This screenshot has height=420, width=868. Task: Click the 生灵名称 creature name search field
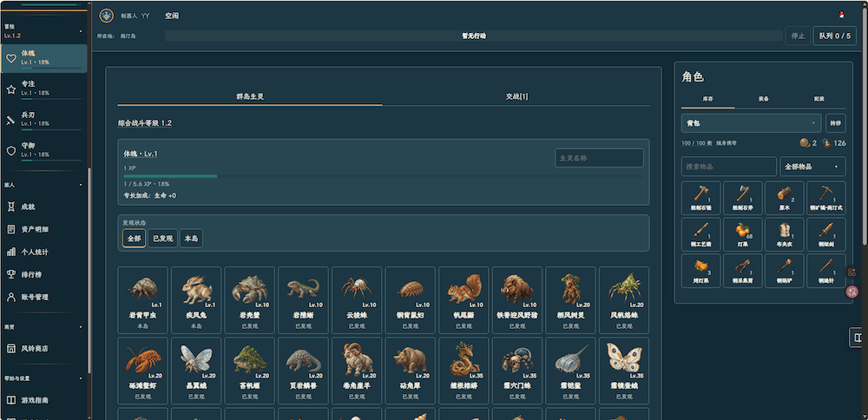(x=599, y=158)
